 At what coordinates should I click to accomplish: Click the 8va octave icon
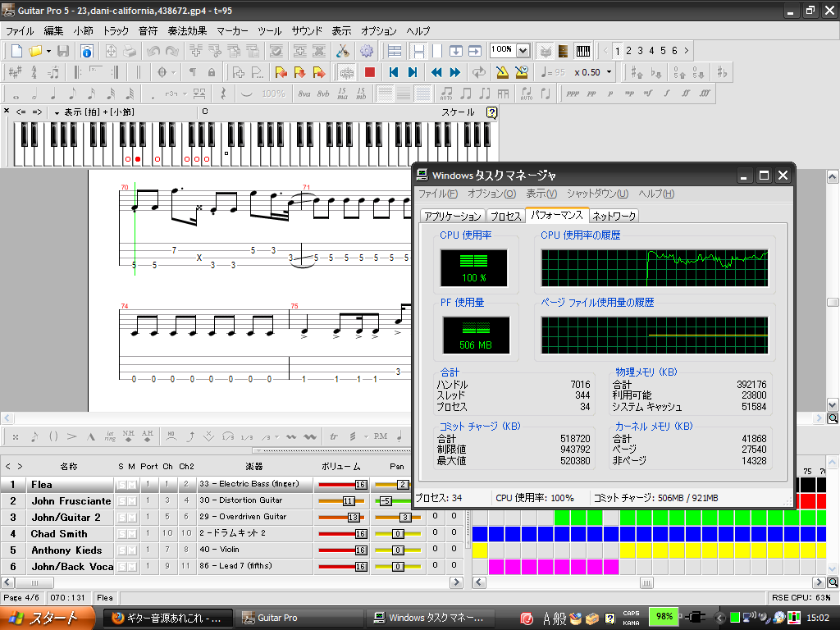(304, 94)
